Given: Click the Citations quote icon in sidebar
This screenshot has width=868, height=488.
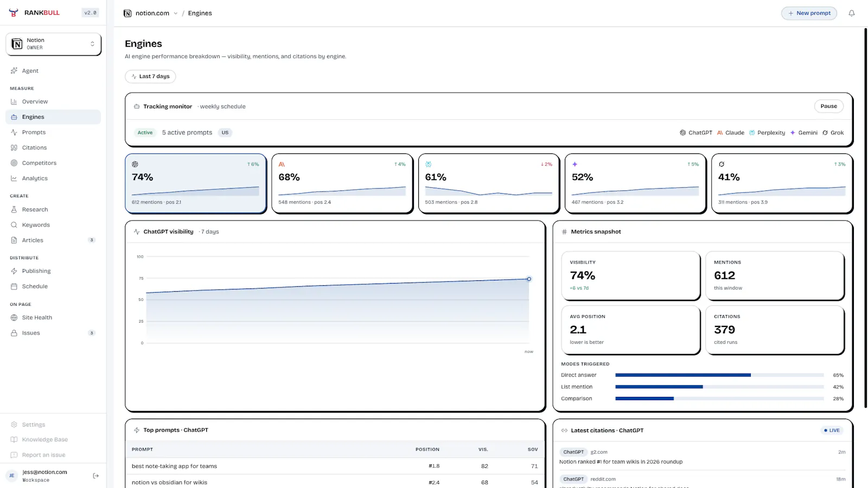Looking at the screenshot, I should [14, 147].
